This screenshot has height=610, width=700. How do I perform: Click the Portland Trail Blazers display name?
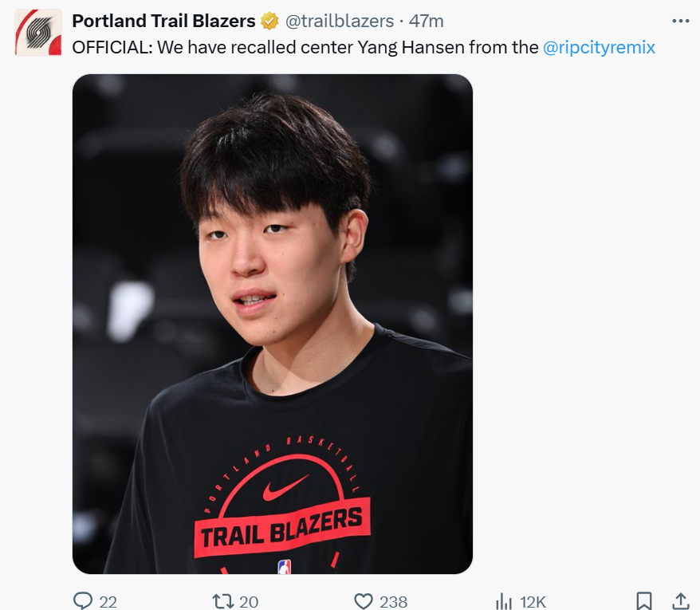click(x=163, y=21)
